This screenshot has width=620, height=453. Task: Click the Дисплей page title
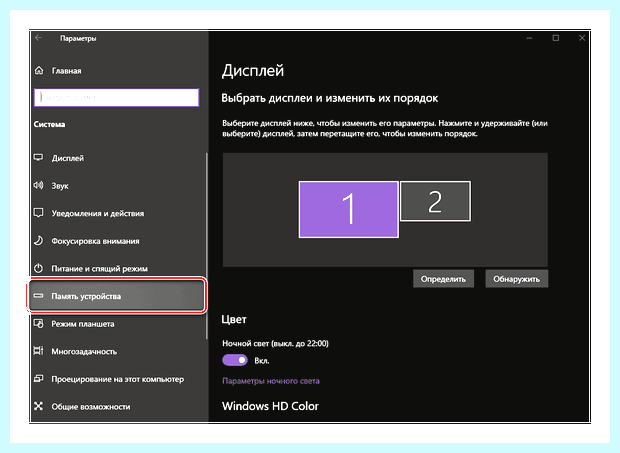pyautogui.click(x=253, y=71)
